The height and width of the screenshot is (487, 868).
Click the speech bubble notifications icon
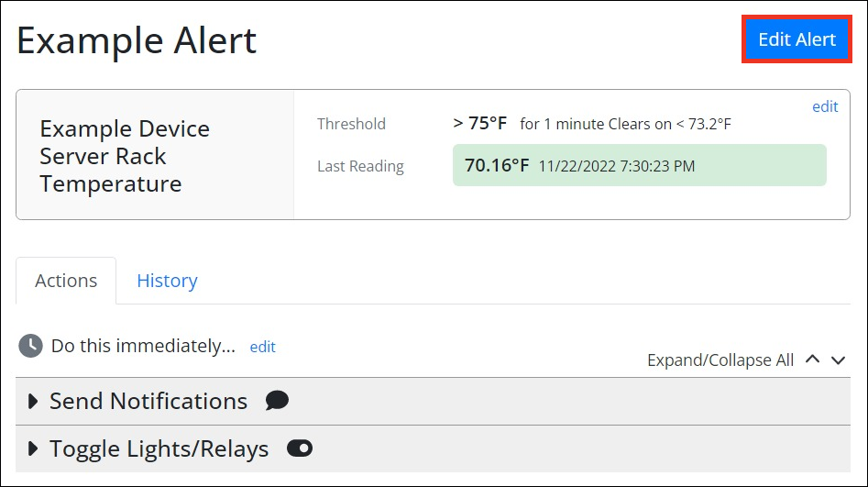click(277, 401)
